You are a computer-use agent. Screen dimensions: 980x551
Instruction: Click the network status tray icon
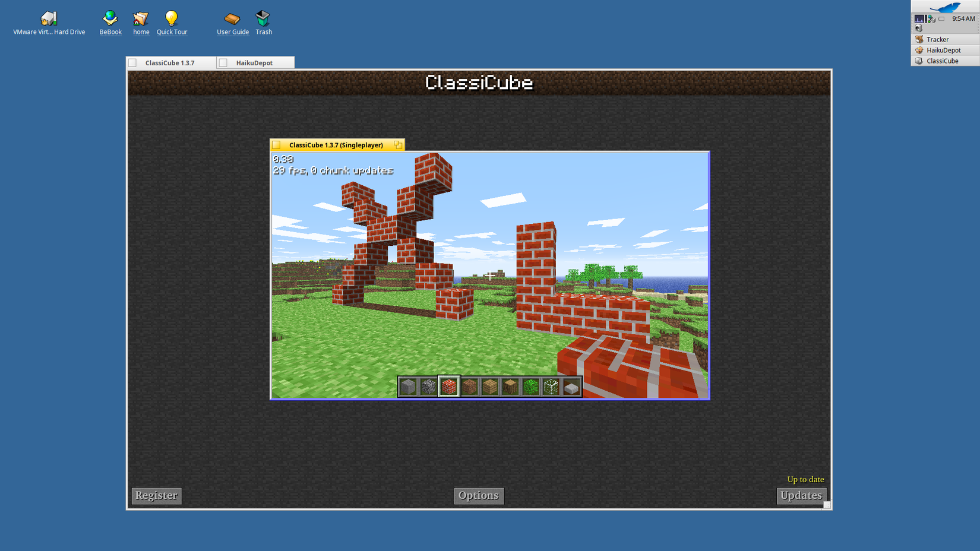click(x=930, y=18)
